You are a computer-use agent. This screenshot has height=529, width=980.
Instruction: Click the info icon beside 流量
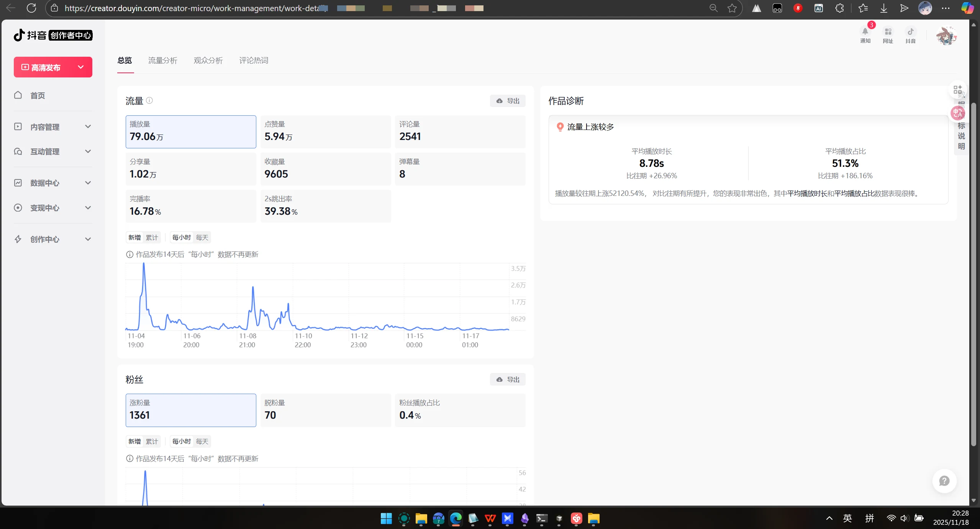click(149, 100)
